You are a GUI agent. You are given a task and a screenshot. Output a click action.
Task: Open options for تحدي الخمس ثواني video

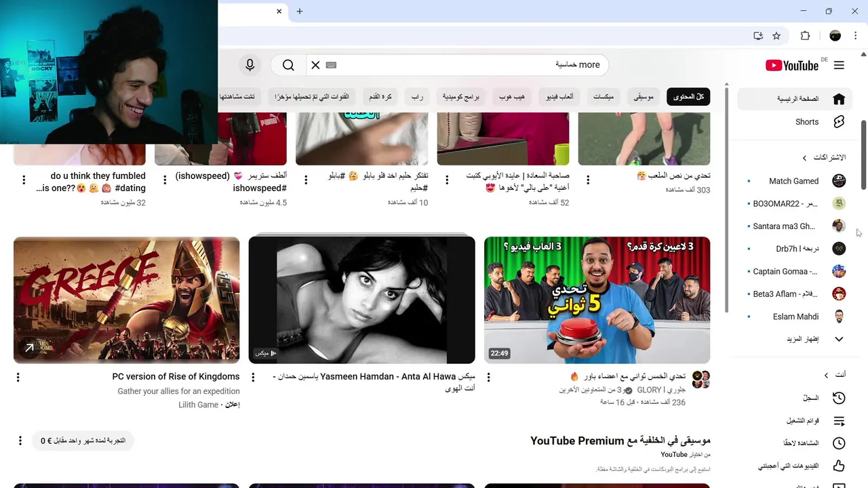[x=489, y=377]
